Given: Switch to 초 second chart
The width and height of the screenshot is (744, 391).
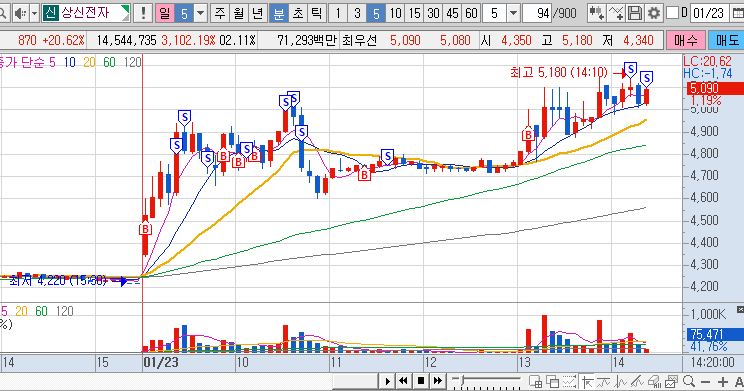Looking at the screenshot, I should [298, 13].
